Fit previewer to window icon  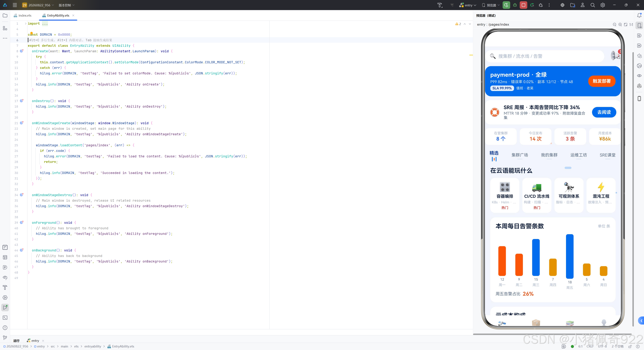click(x=626, y=24)
